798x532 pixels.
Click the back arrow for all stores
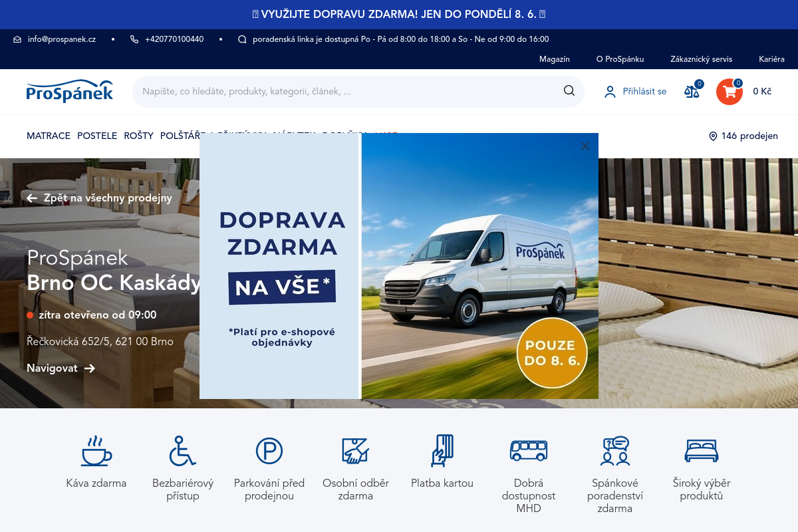click(x=32, y=198)
